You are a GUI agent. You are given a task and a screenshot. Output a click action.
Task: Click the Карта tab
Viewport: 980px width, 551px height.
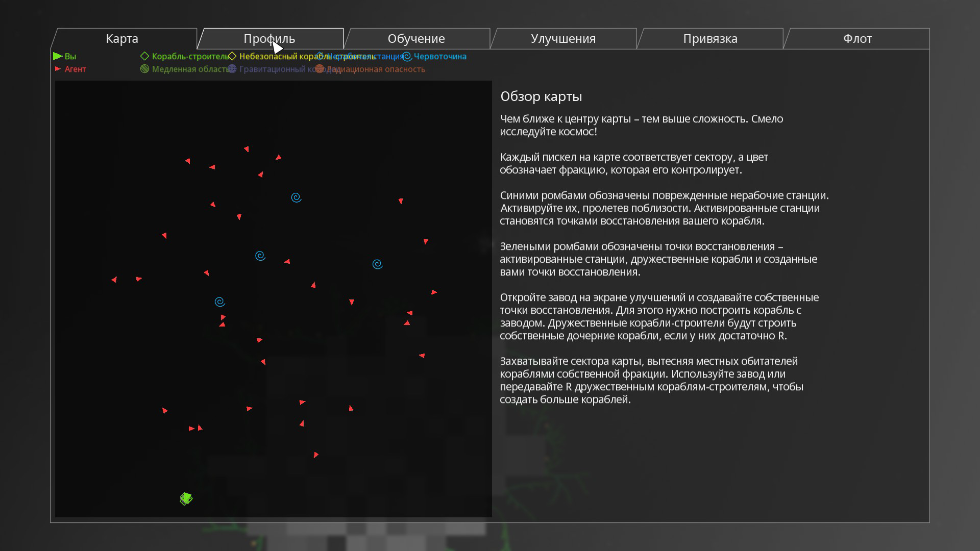122,39
